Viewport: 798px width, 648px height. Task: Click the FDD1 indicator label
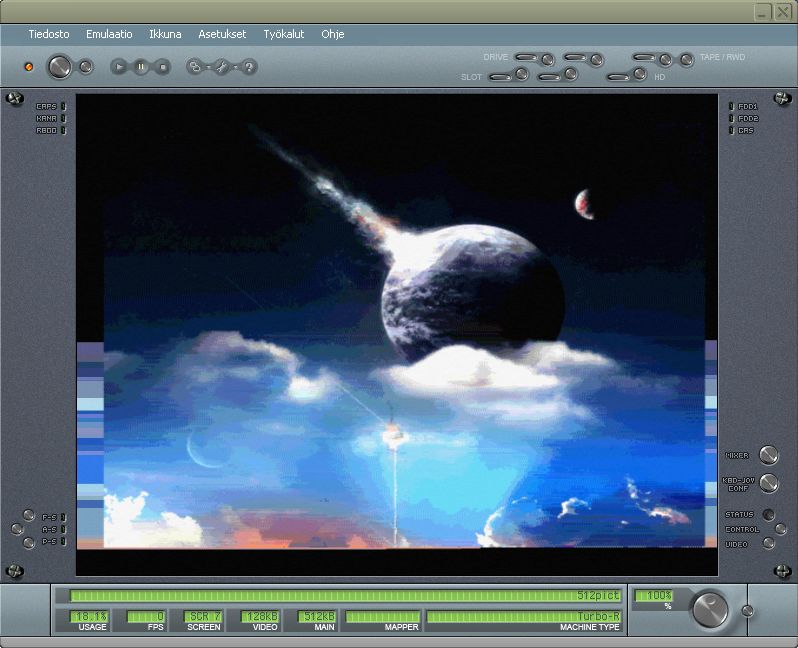(x=748, y=106)
